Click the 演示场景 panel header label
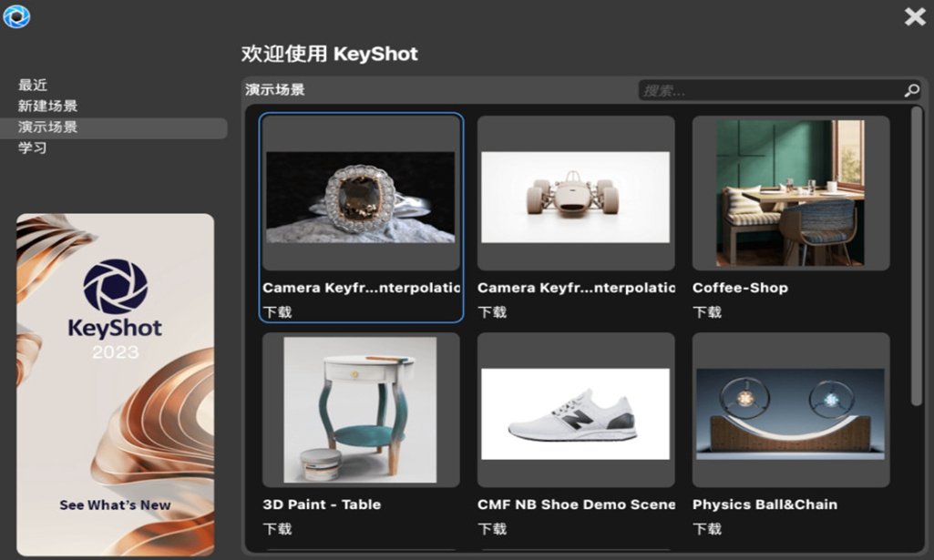 [x=275, y=90]
